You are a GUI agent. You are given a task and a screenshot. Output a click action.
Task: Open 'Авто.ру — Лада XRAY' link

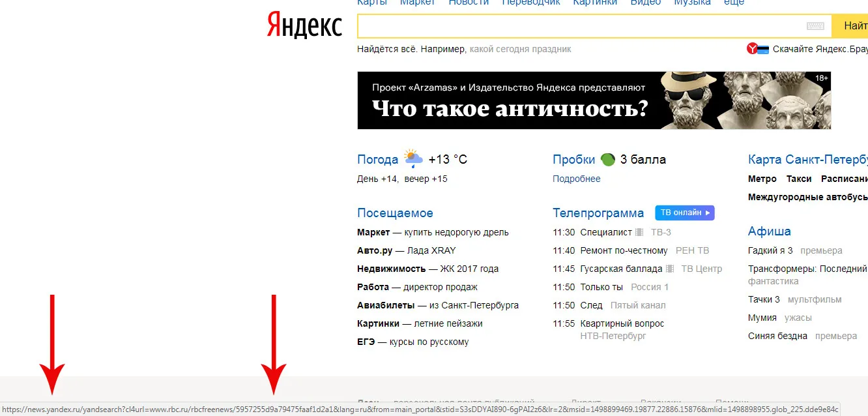[407, 250]
